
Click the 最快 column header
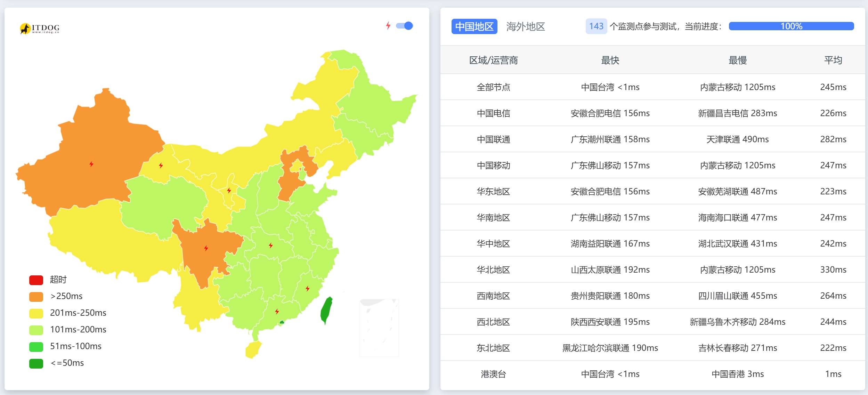610,60
